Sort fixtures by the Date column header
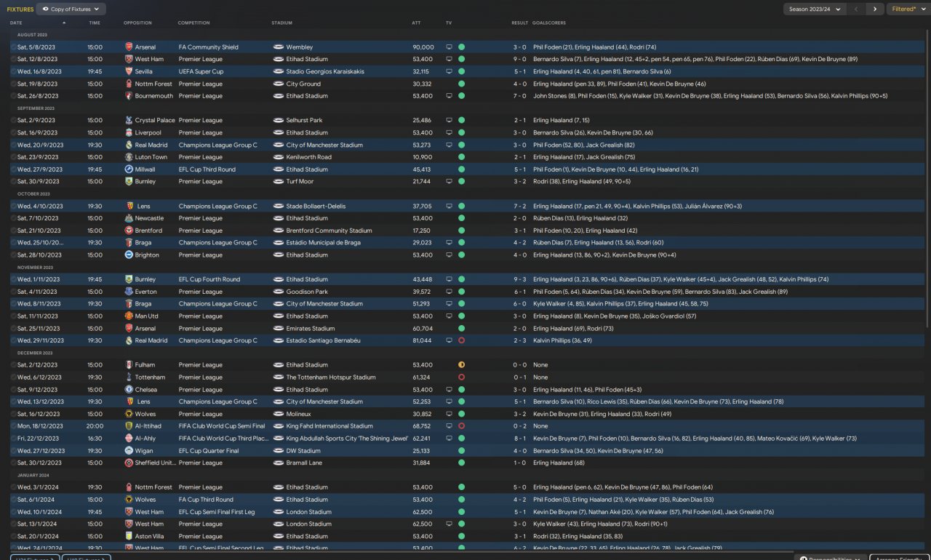The height and width of the screenshot is (560, 931). tap(16, 23)
